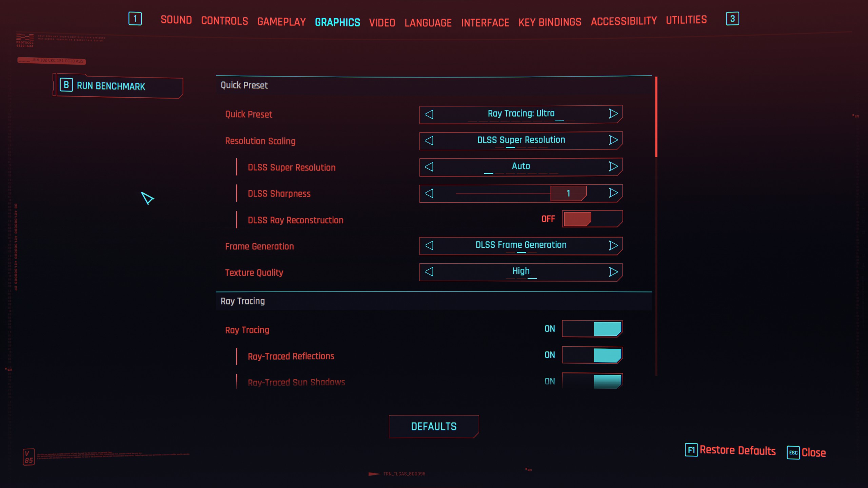
Task: Click the Run Benchmark button
Action: (x=117, y=86)
